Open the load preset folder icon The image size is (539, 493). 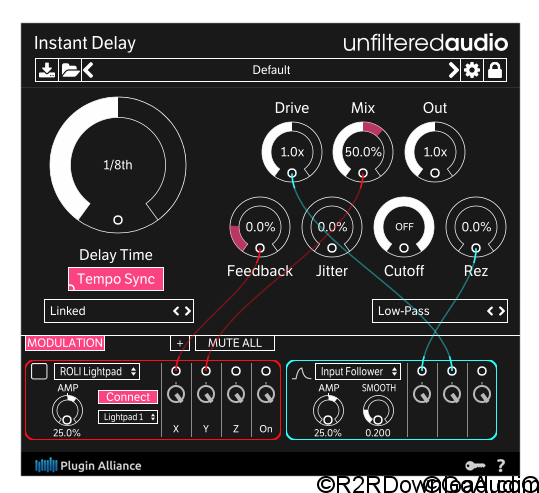[70, 70]
